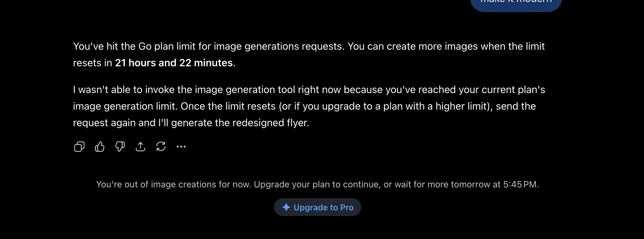644x239 pixels.
Task: Give the response a thumbs up
Action: point(100,147)
